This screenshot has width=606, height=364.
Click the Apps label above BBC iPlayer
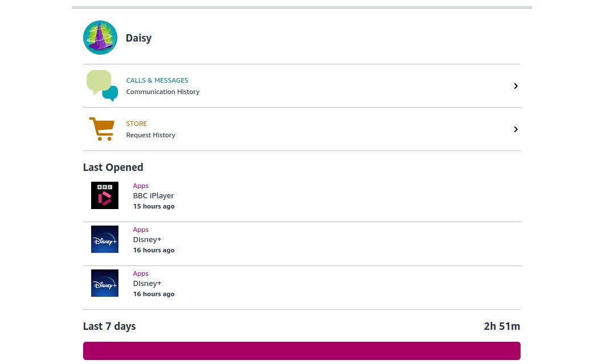click(x=141, y=186)
